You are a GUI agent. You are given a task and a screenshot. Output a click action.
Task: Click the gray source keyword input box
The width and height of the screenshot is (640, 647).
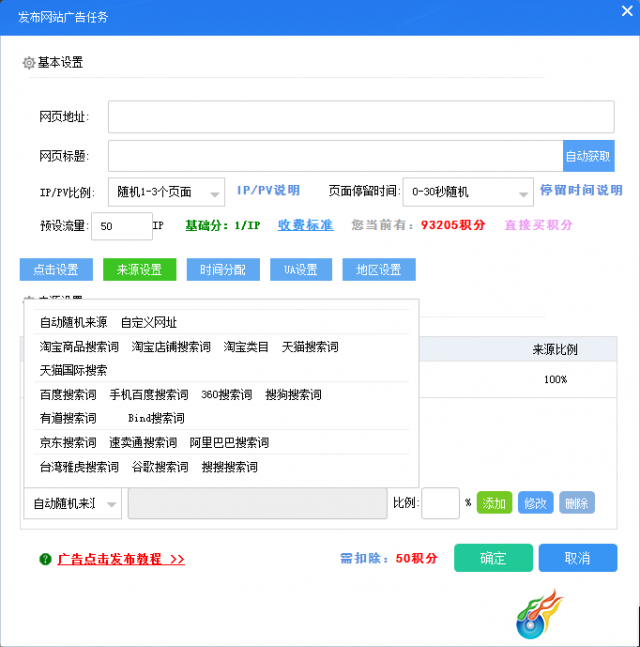257,503
